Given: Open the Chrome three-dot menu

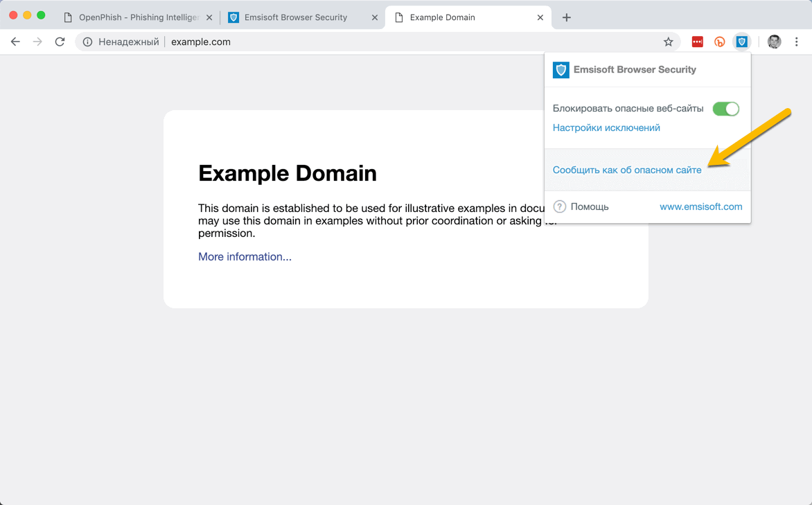Looking at the screenshot, I should tap(797, 42).
